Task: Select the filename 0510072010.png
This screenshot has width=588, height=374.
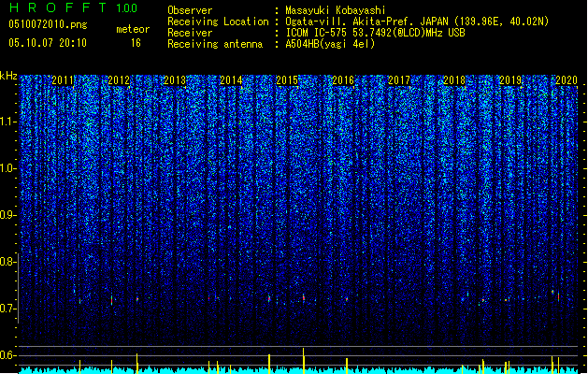Action: tap(48, 24)
